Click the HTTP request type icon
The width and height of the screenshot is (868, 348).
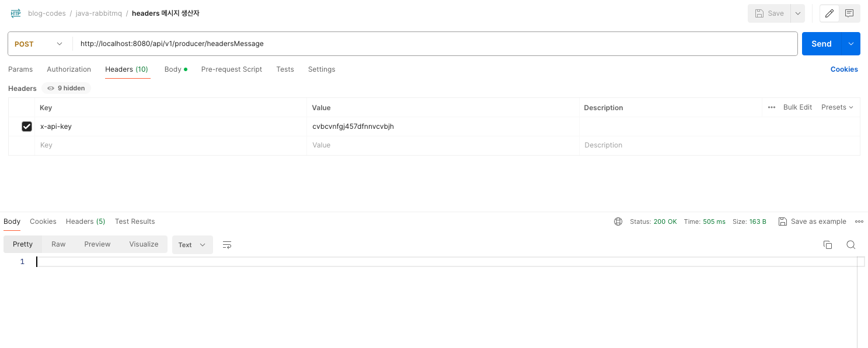coord(16,13)
